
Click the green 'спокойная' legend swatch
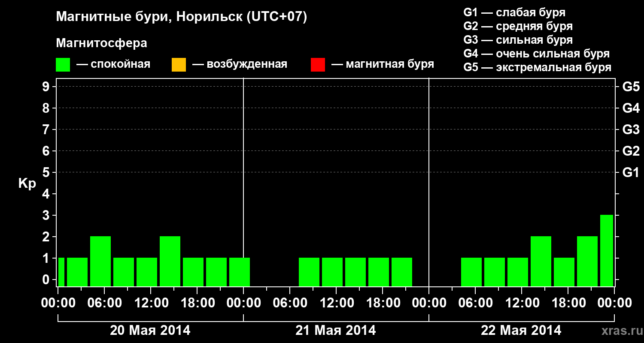pos(63,65)
